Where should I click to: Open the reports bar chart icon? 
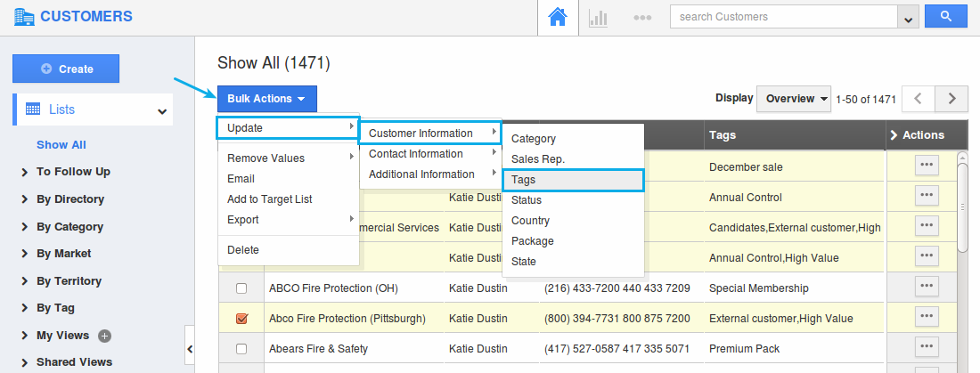pyautogui.click(x=598, y=17)
